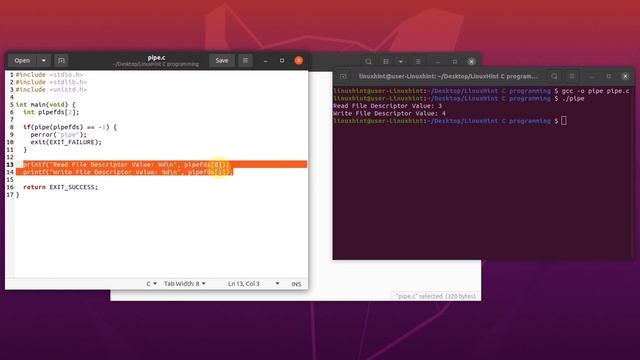
Task: Click 'Write File Descriptor Value: 4' terminal output
Action: (x=389, y=113)
